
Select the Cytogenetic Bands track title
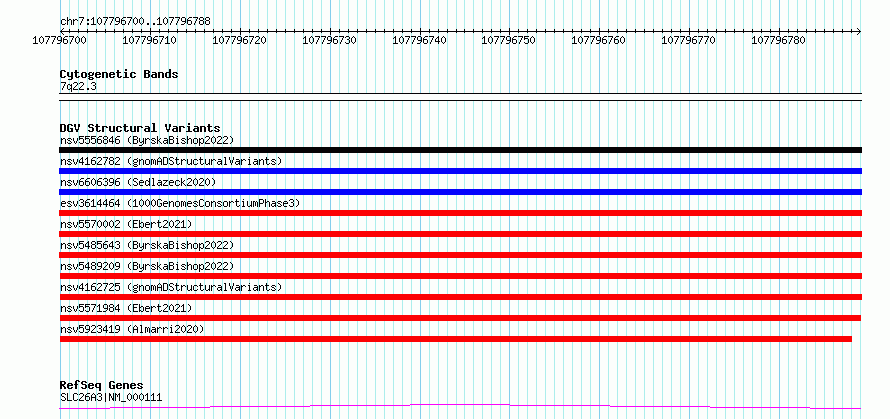(x=119, y=74)
